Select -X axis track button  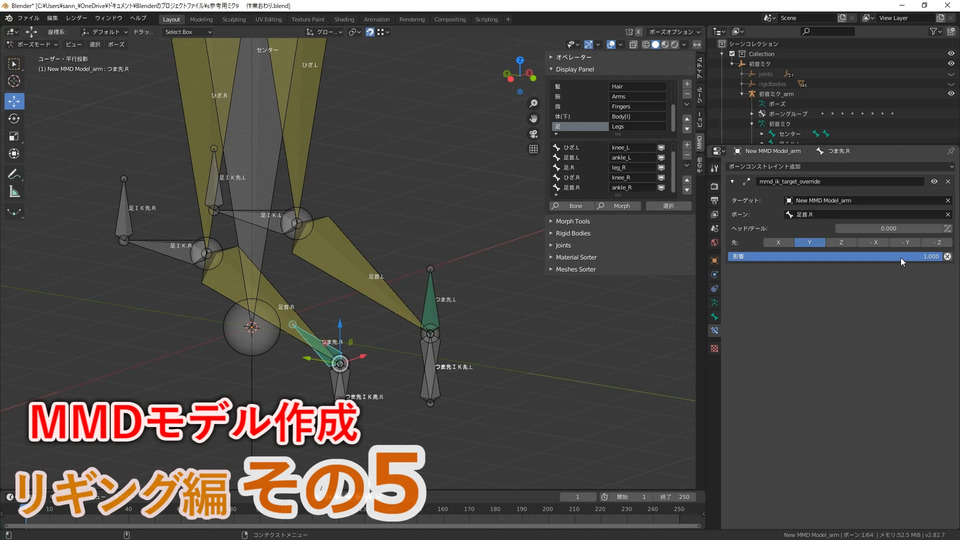point(873,242)
